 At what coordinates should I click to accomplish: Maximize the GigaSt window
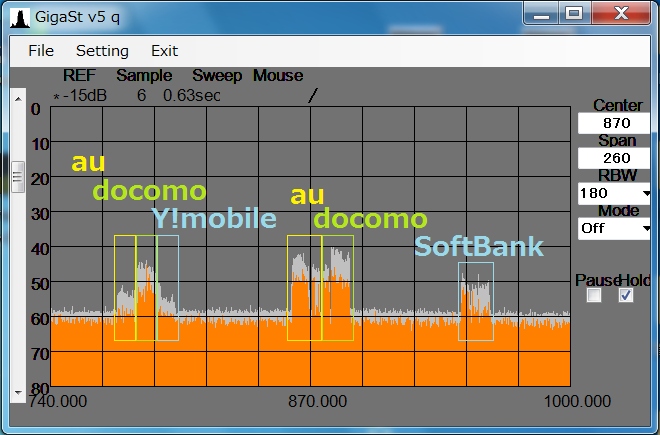pos(574,12)
